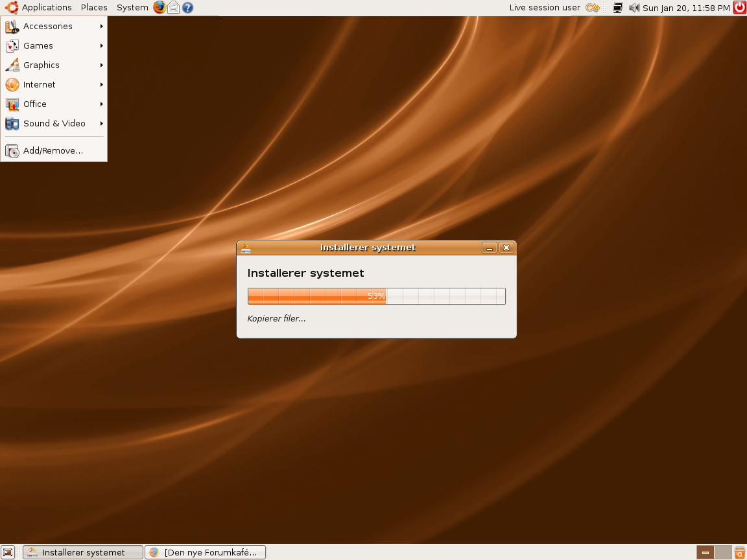Select Sound & Video menu entry
The image size is (747, 560).
tap(54, 123)
